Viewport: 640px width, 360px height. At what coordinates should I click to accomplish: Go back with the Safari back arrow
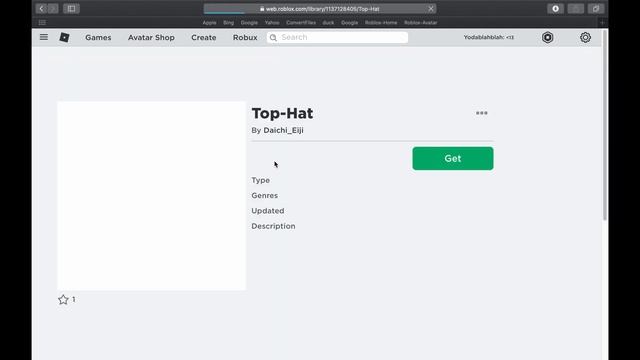[41, 9]
